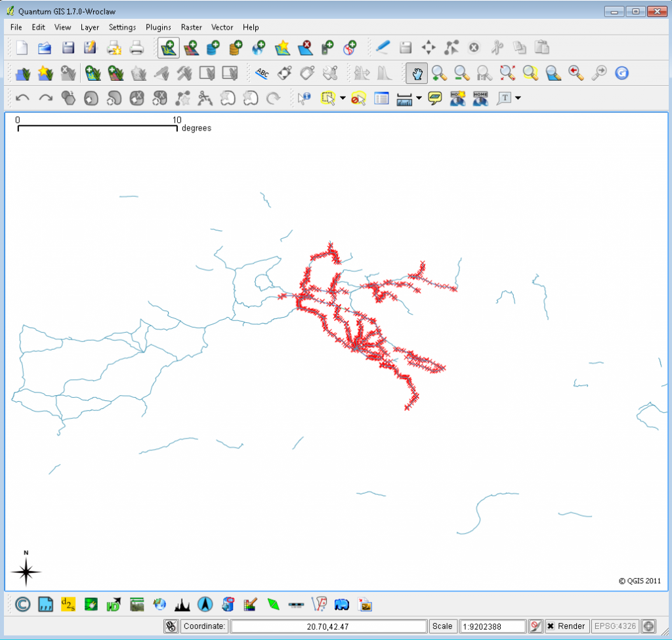Image resolution: width=672 pixels, height=640 pixels.
Task: Click the Remove Layer icon
Action: tap(305, 47)
